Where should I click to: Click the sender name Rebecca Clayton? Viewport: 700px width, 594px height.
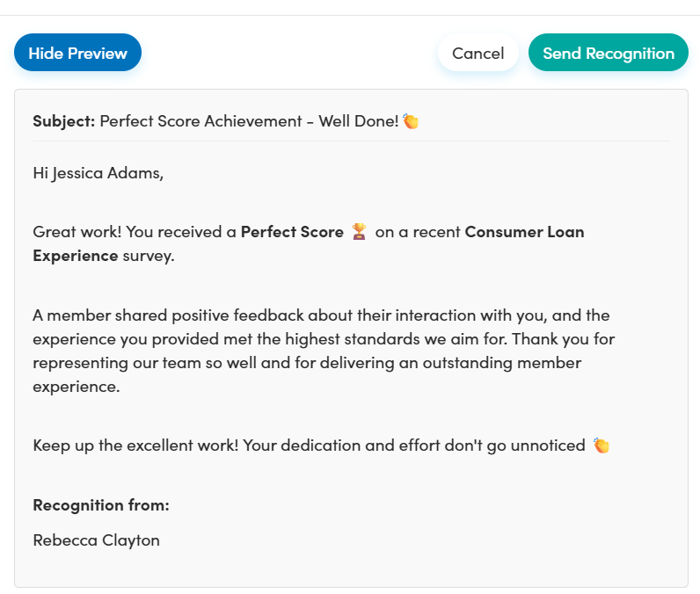[x=96, y=540]
